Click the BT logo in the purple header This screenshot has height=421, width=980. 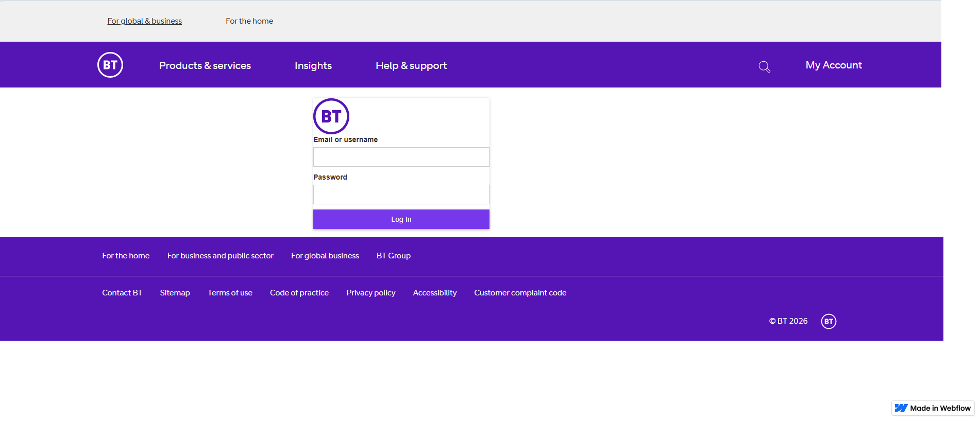click(x=110, y=65)
